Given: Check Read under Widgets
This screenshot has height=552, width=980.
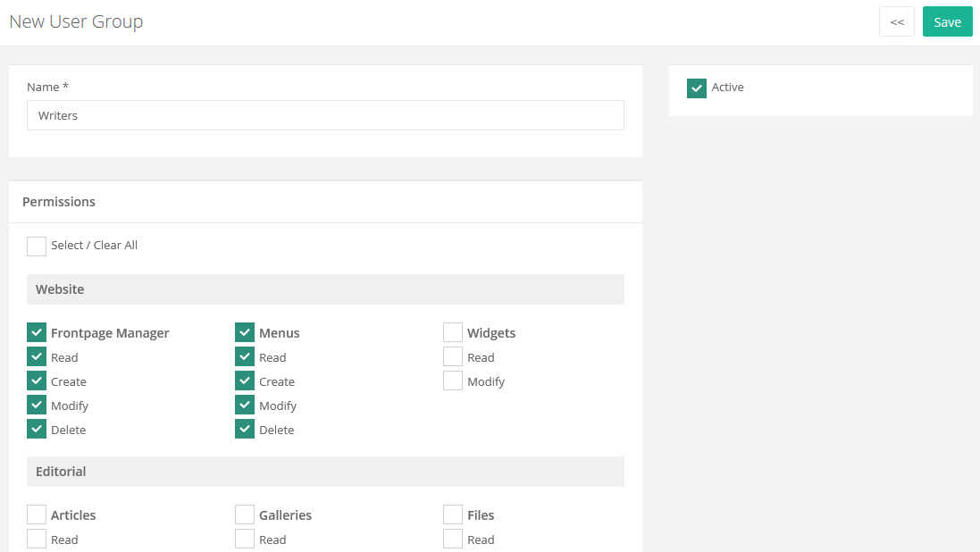Looking at the screenshot, I should click(x=452, y=355).
